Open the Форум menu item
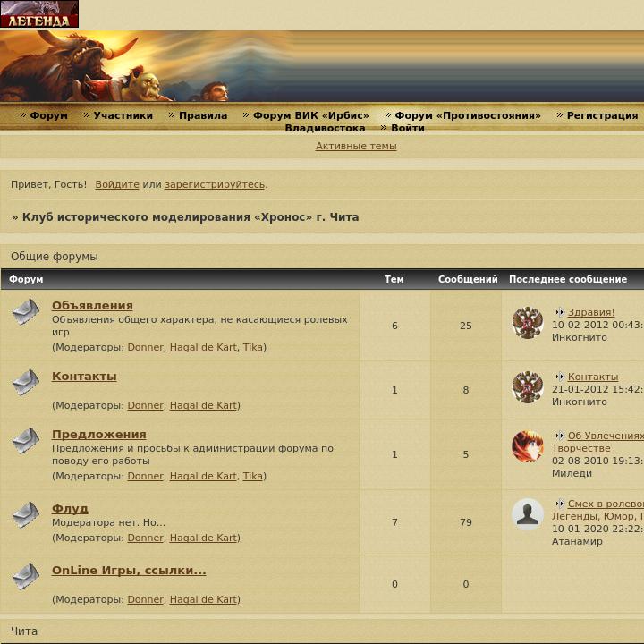 click(x=49, y=115)
